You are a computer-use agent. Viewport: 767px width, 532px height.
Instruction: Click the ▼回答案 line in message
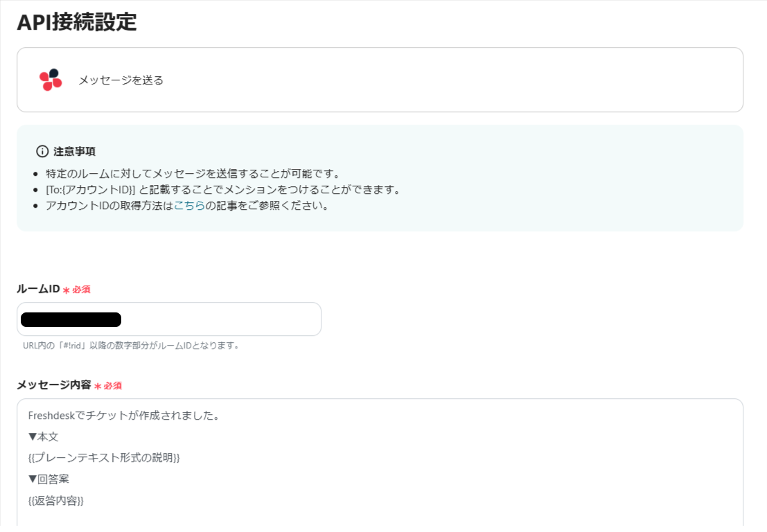pyautogui.click(x=49, y=479)
